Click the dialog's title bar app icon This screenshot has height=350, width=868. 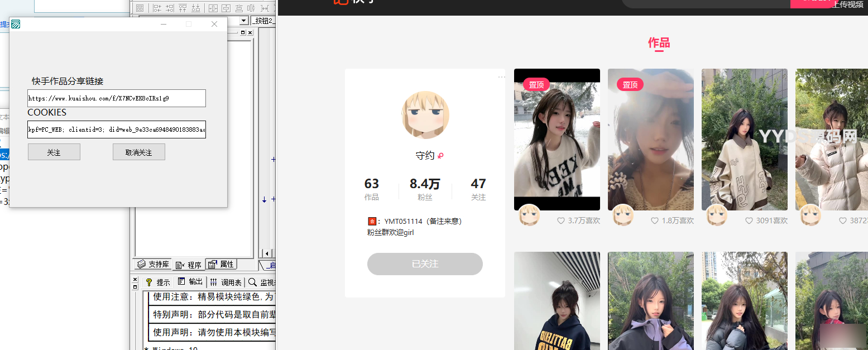pos(16,24)
